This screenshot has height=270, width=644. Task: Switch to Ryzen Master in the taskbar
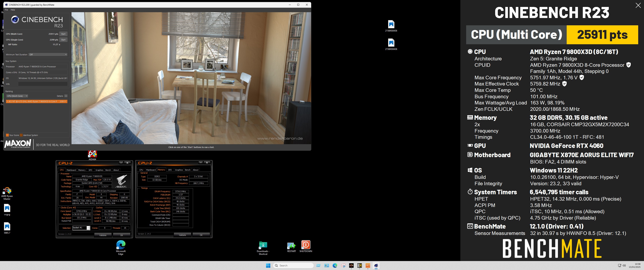pyautogui.click(x=351, y=265)
